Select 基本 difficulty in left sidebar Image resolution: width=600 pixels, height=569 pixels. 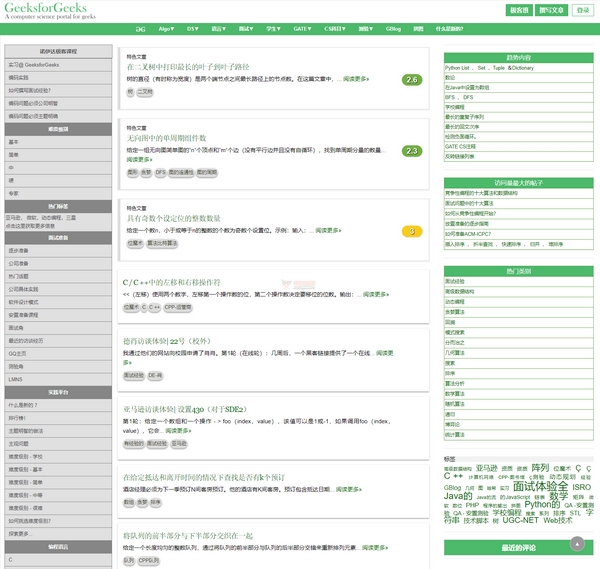pyautogui.click(x=58, y=142)
